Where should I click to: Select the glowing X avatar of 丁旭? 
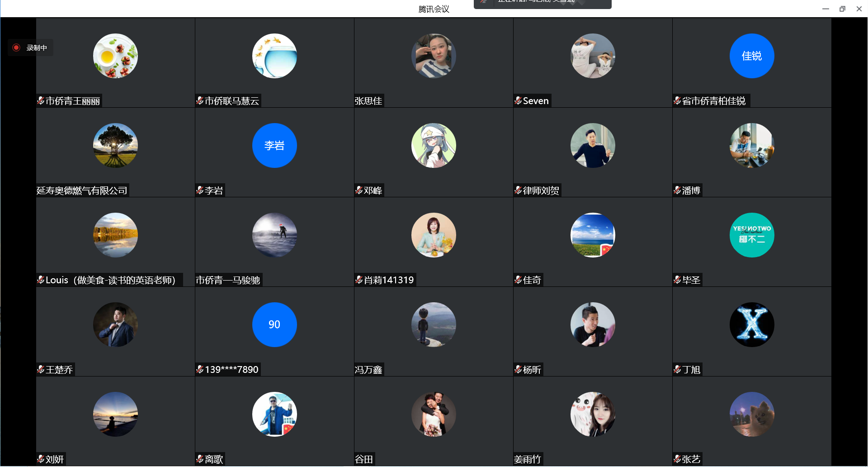coord(751,325)
